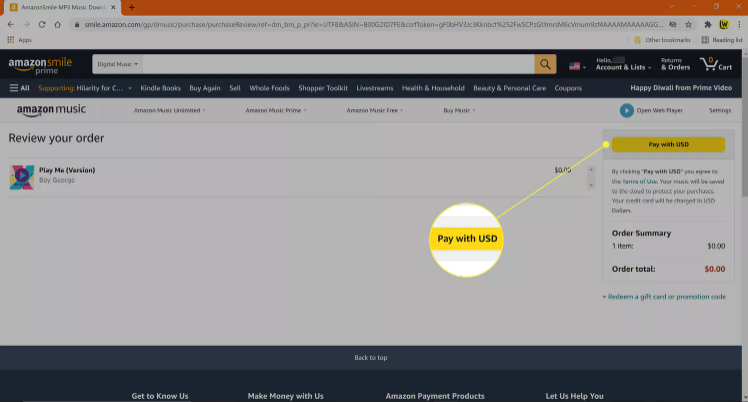This screenshot has height=402, width=748.
Task: Click the order list scroll down arrow
Action: click(x=591, y=185)
